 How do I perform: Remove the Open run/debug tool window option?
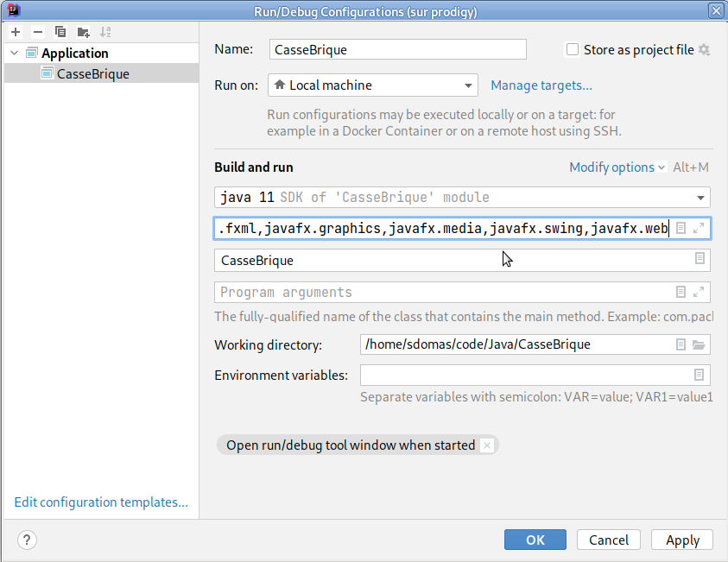(x=487, y=445)
